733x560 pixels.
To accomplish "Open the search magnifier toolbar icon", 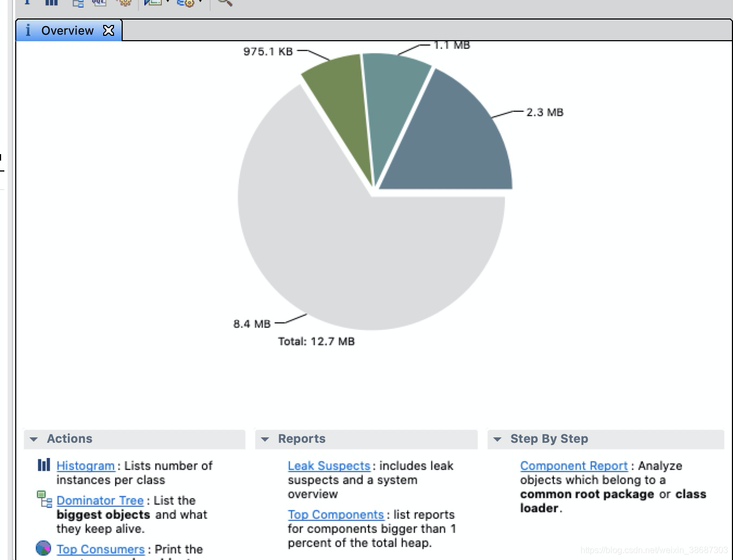I will [225, 2].
